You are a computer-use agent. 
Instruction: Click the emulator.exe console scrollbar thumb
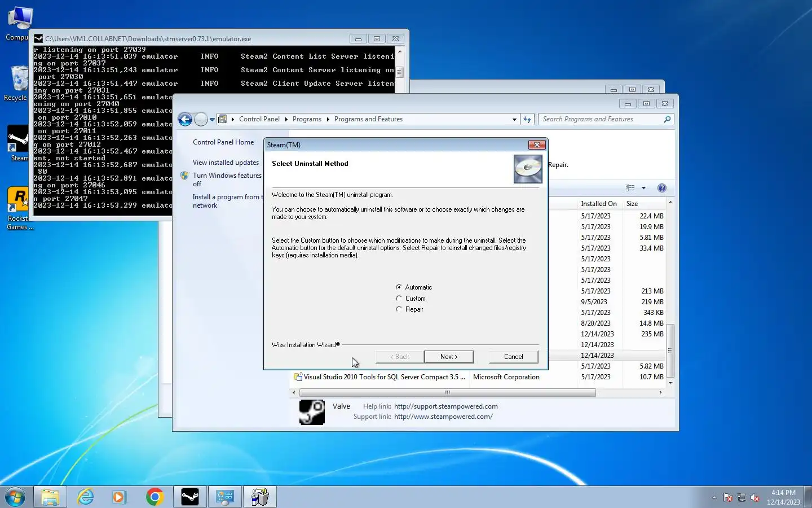(x=400, y=72)
